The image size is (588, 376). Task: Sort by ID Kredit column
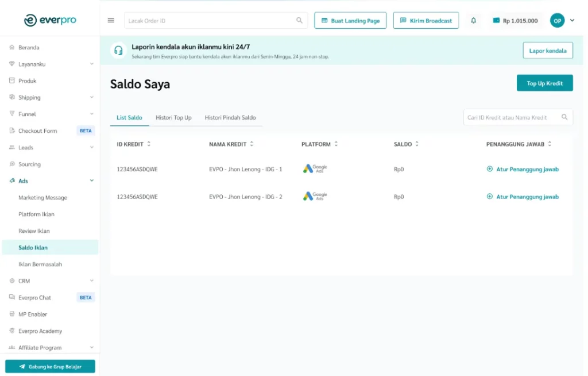(x=149, y=144)
